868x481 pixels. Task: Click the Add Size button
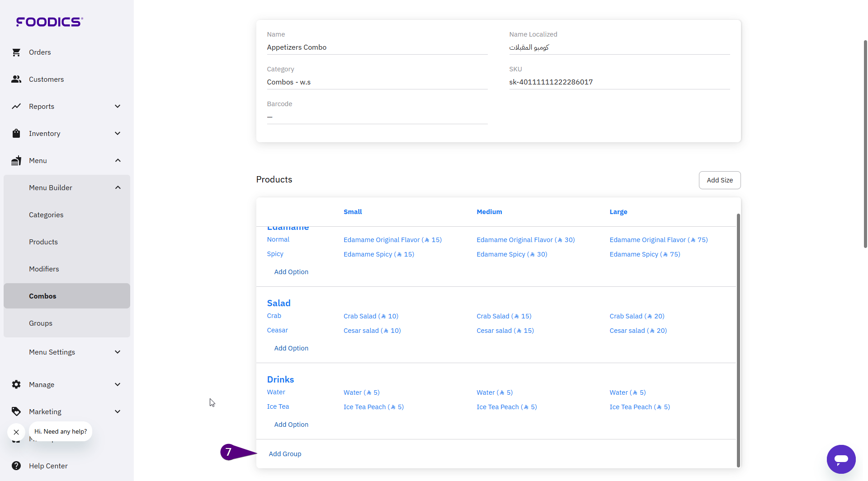point(720,180)
